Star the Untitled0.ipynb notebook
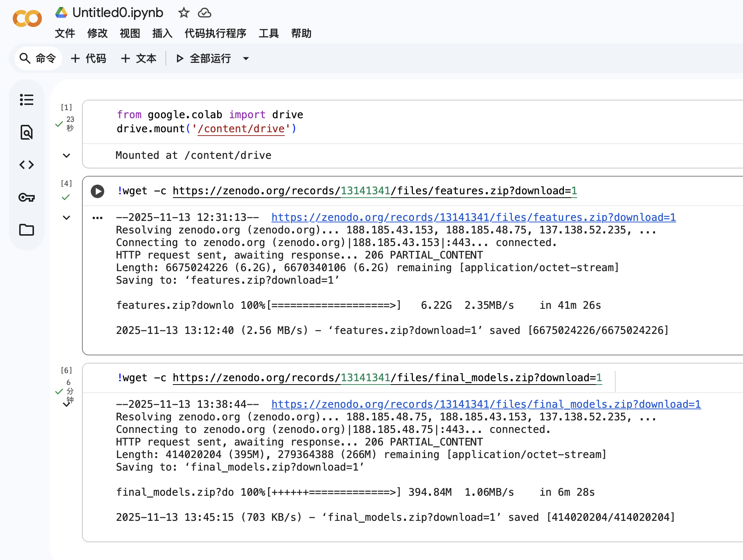 [184, 13]
